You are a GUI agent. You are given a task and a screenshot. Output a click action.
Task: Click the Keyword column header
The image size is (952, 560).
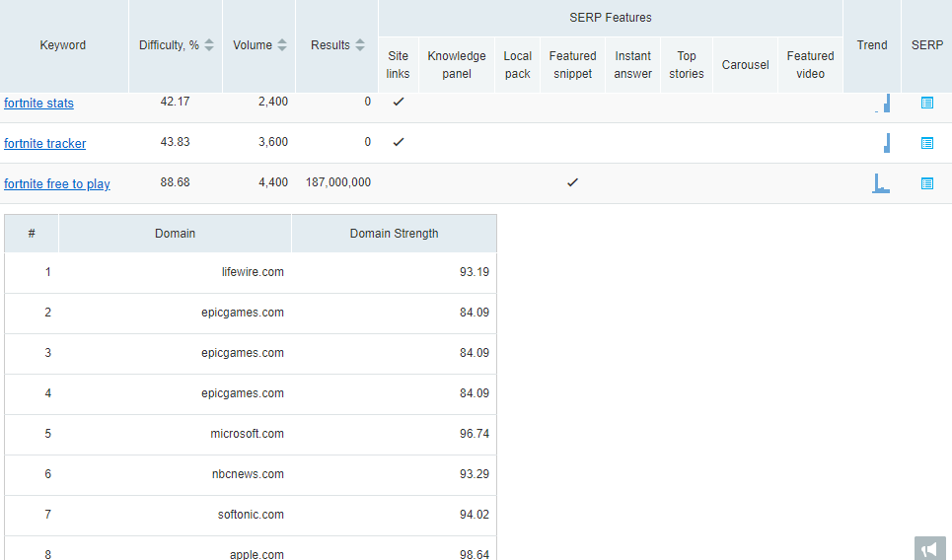pyautogui.click(x=63, y=45)
